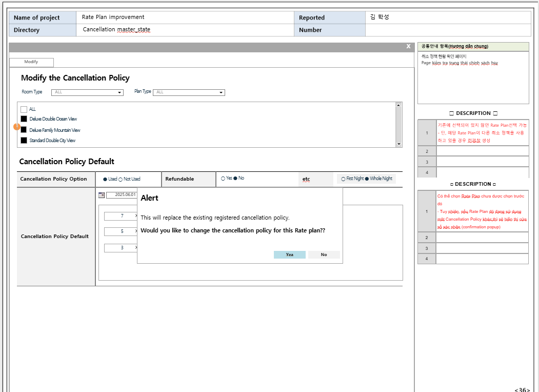Choose the Whole Night radio option
This screenshot has width=539, height=392.
coord(367,179)
